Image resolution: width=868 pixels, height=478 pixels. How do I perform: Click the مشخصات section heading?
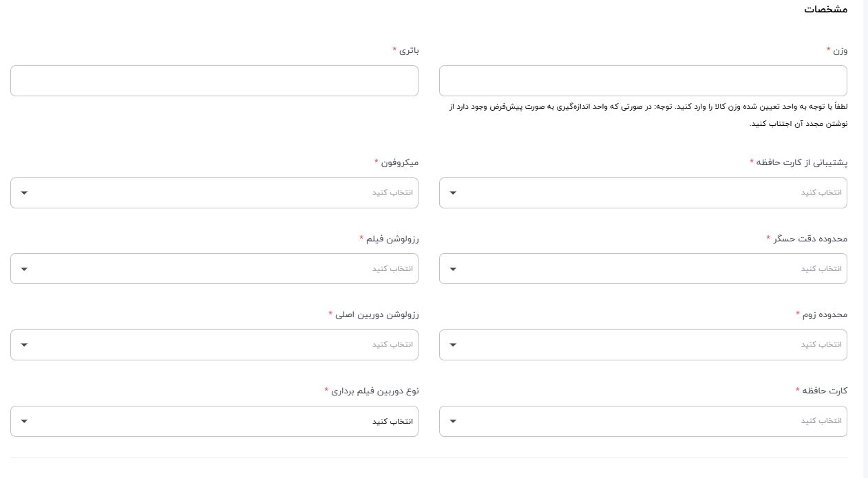pos(825,10)
